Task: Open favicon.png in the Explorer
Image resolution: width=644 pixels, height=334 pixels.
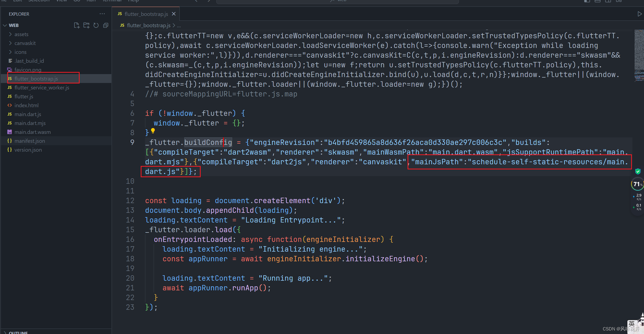Action: [56, 70]
